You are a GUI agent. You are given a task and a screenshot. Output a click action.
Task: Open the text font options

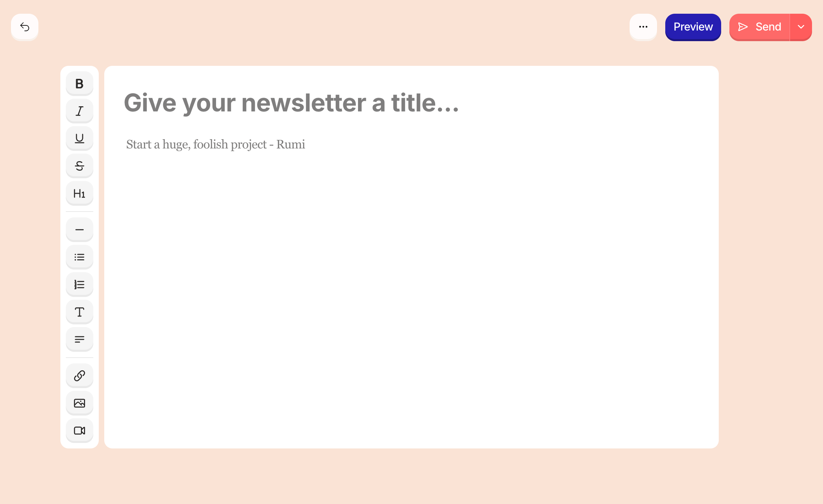79,312
